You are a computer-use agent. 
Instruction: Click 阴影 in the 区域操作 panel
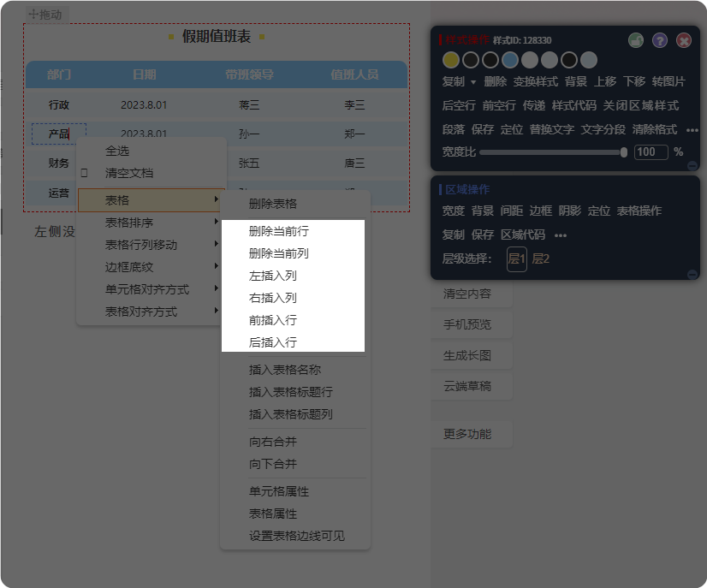coord(569,211)
